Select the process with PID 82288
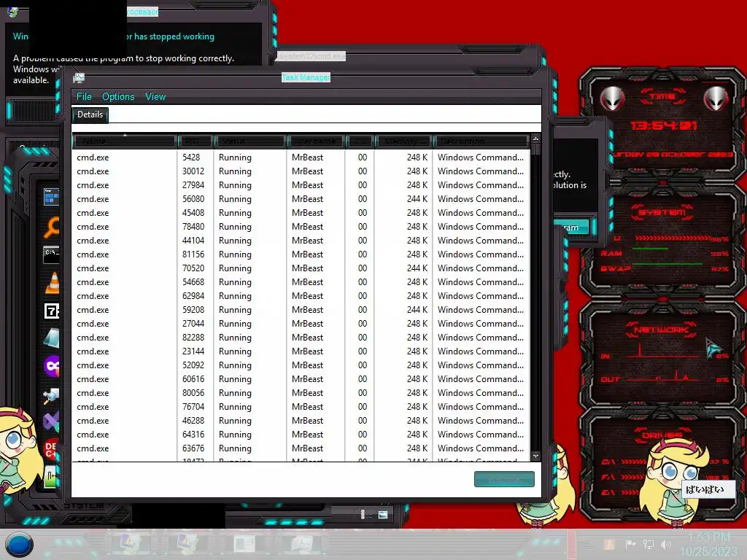Viewport: 747px width, 560px height. (301, 337)
